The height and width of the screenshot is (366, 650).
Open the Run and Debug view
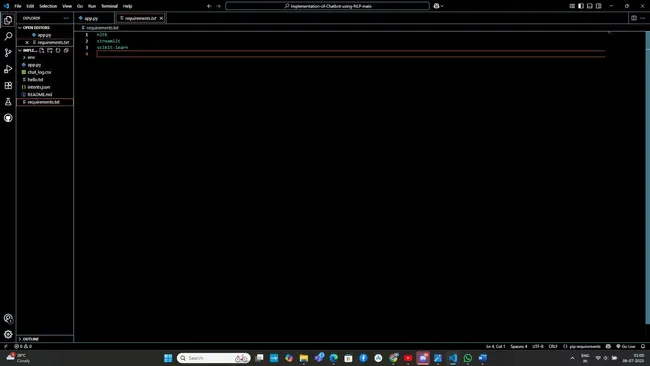[8, 69]
